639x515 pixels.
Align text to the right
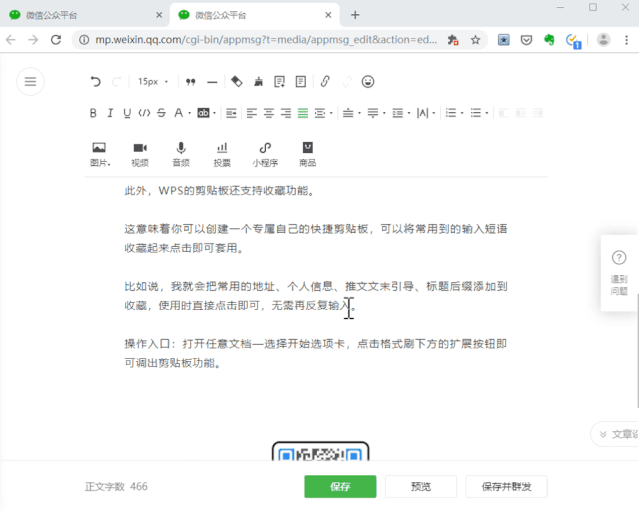pyautogui.click(x=286, y=113)
